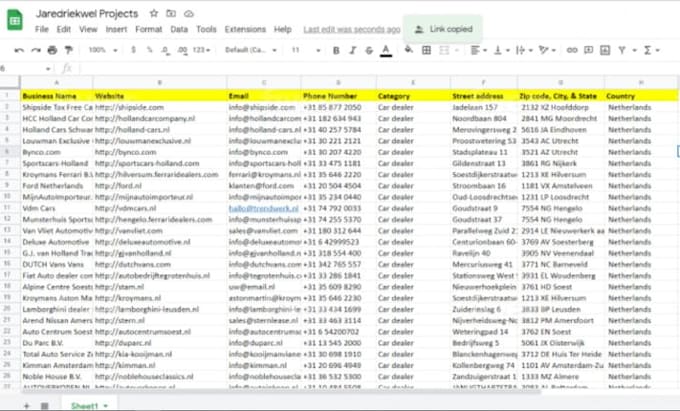Select cell 3521 AZ Utrecht
The image size is (680, 411).
(x=560, y=152)
